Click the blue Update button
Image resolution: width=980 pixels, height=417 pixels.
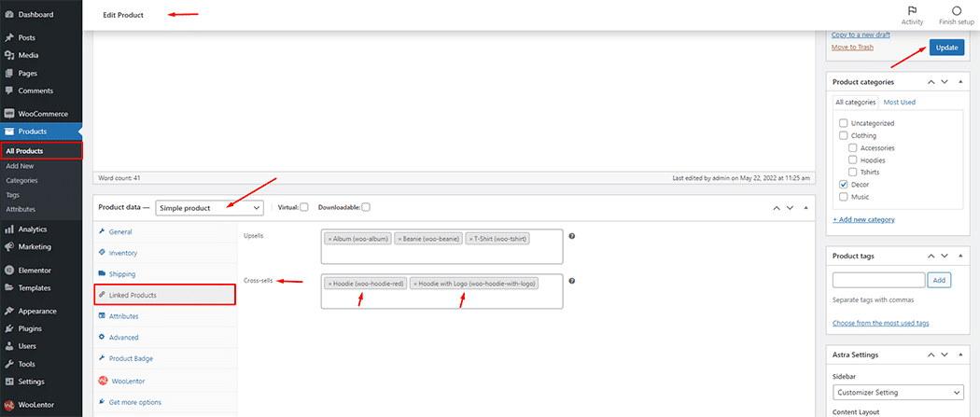pos(946,48)
